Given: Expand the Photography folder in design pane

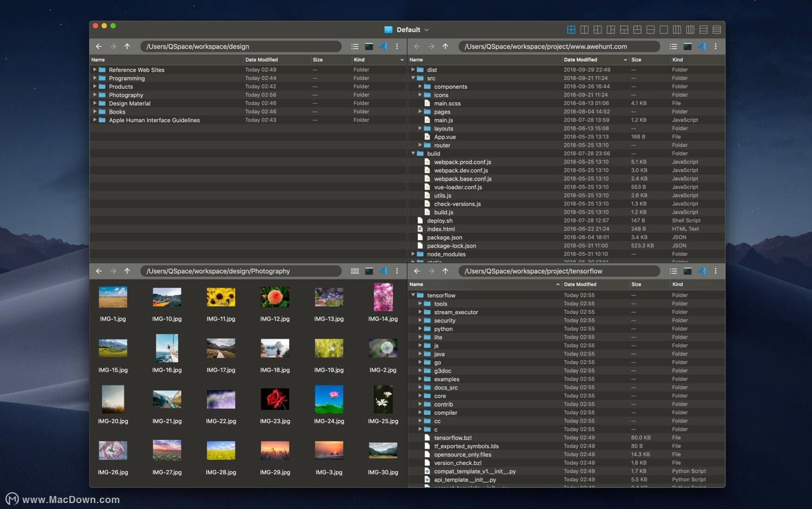Looking at the screenshot, I should point(95,95).
